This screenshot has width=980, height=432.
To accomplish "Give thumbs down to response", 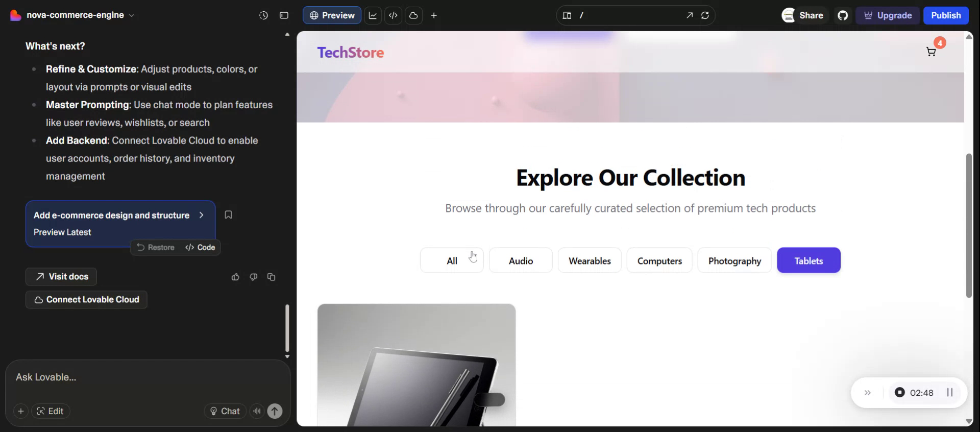I will tap(253, 277).
